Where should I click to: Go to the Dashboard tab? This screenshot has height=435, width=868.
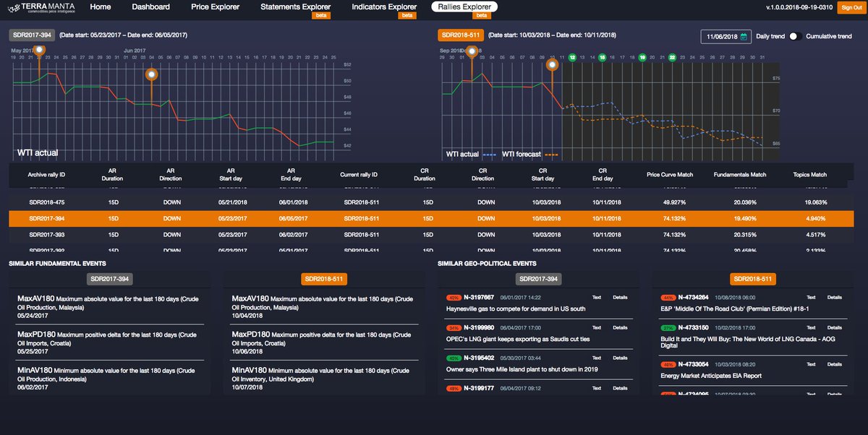coord(151,7)
